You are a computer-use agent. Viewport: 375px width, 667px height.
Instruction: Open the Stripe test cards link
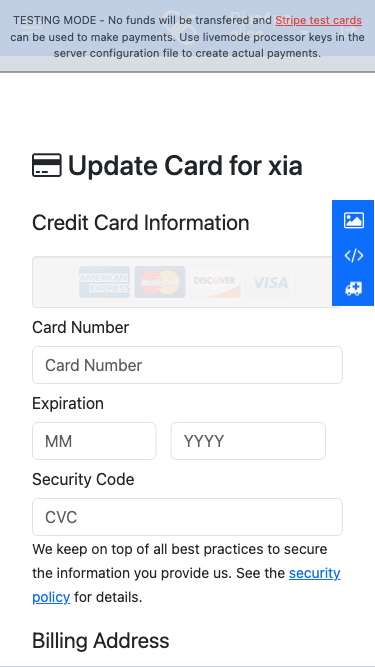[x=318, y=20]
